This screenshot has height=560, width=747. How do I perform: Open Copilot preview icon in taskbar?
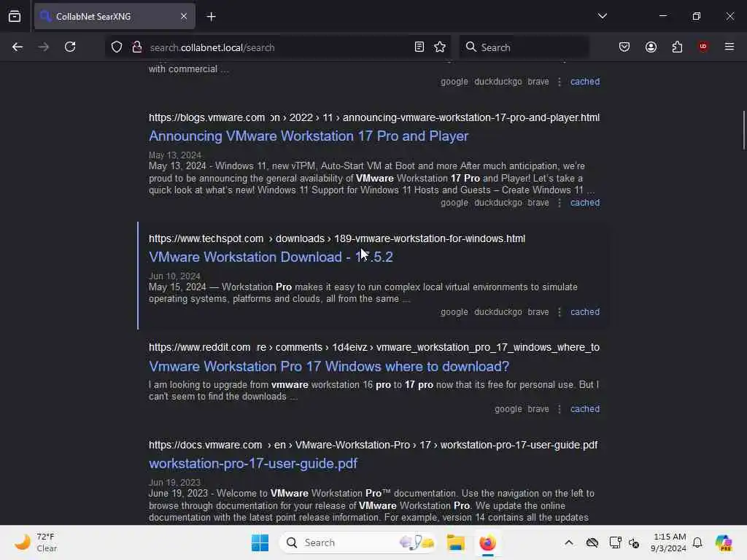pos(724,542)
